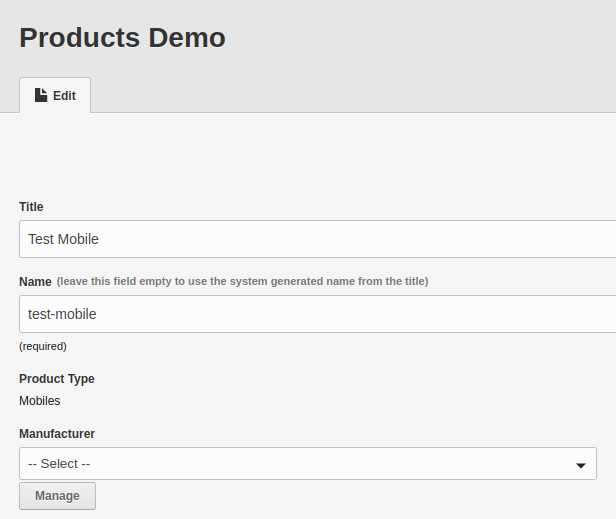
Task: Place cursor after "Test Mobile" text
Action: pyautogui.click(x=100, y=239)
